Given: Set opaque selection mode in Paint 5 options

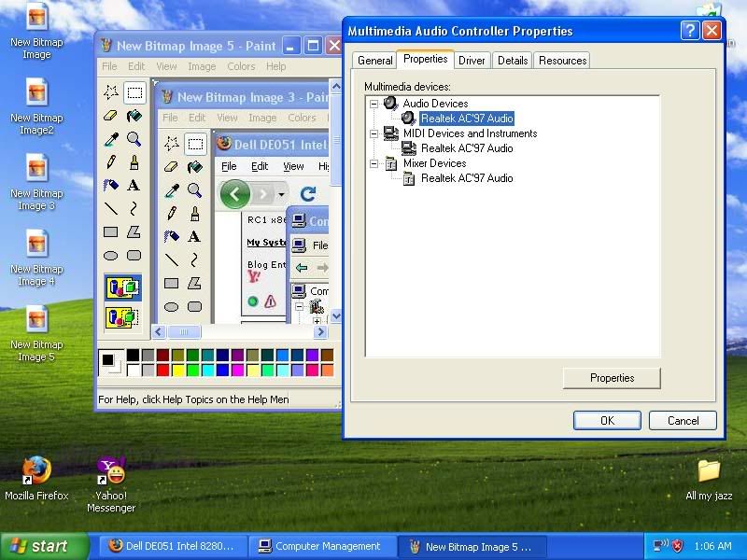Looking at the screenshot, I should [123, 287].
